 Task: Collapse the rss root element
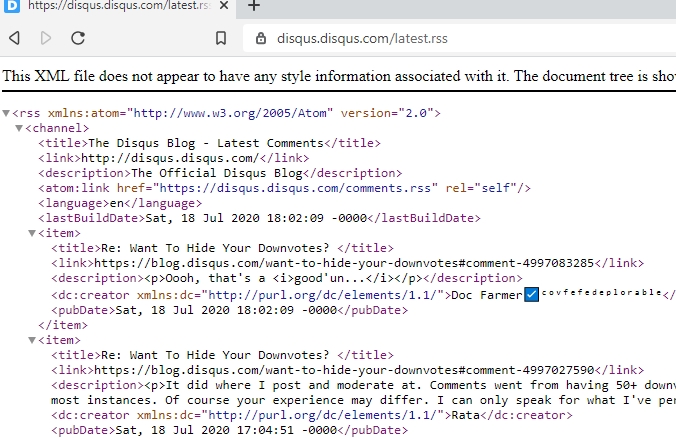6,113
